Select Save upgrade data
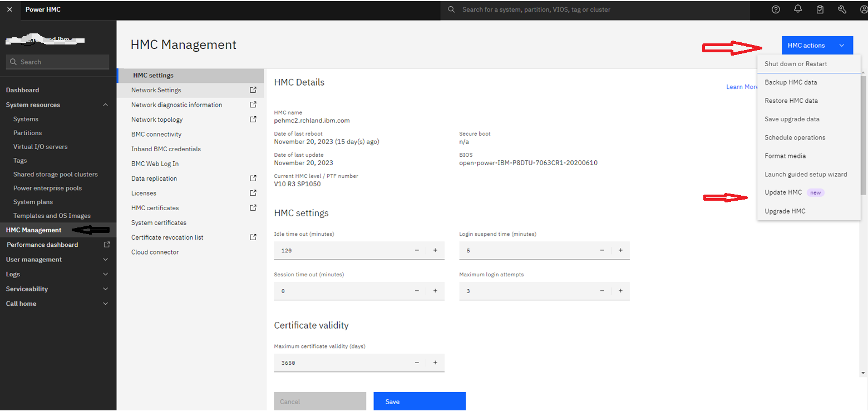868x412 pixels. click(x=809, y=119)
